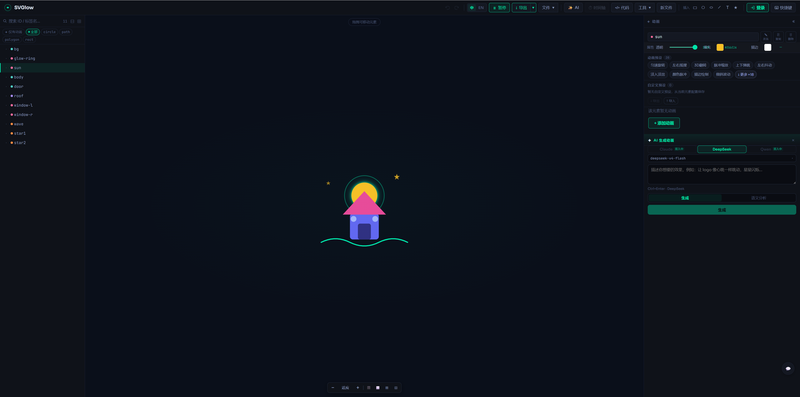Select the 'door' layer
Image resolution: width=800 pixels, height=397 pixels.
click(42, 86)
